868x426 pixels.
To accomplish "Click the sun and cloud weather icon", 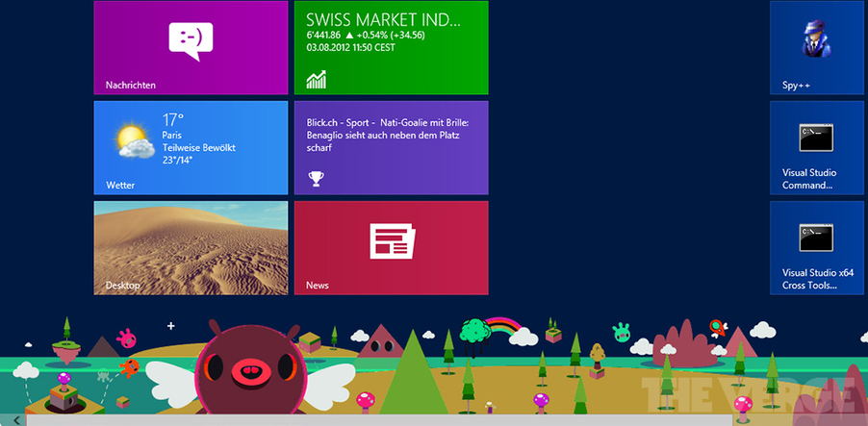I will (135, 141).
